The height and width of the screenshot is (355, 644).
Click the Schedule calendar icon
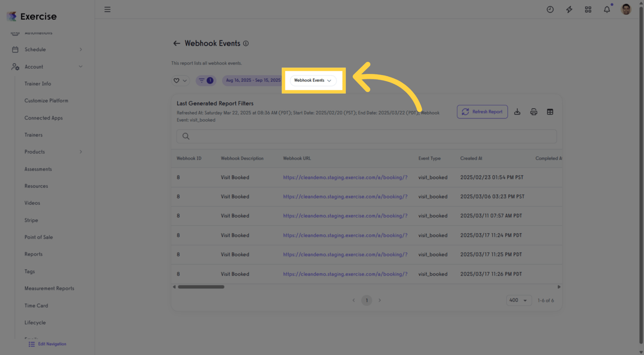pos(15,49)
